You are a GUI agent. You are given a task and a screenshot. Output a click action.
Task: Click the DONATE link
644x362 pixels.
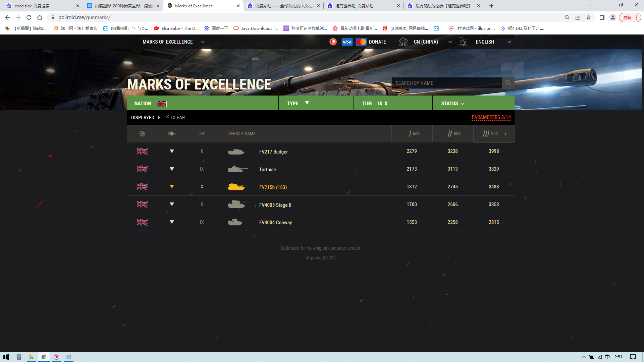point(377,42)
